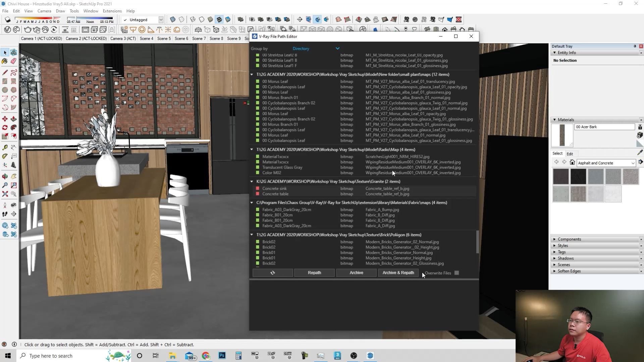
Task: Pick the Tape Measure tool
Action: point(5,147)
